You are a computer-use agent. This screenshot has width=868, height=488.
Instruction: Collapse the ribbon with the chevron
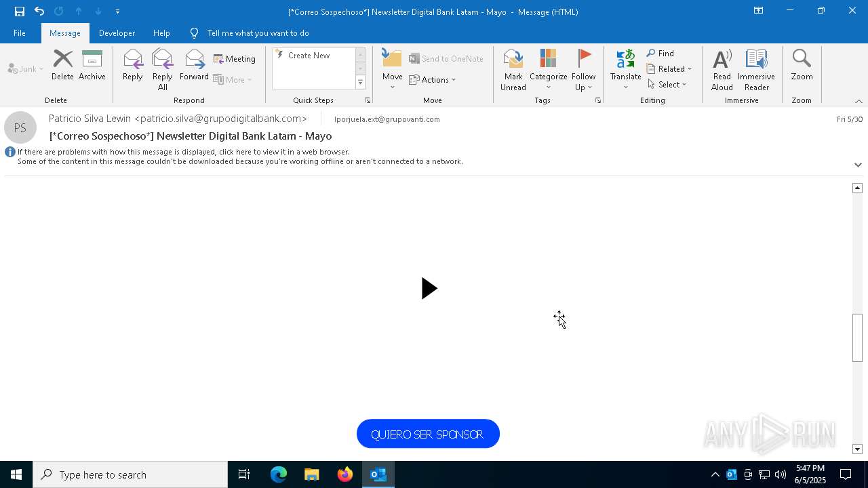click(x=859, y=101)
